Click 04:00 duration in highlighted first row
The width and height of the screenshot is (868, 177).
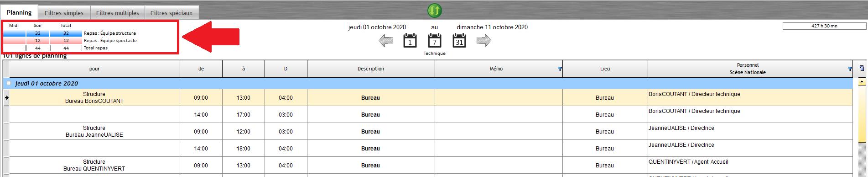(286, 97)
